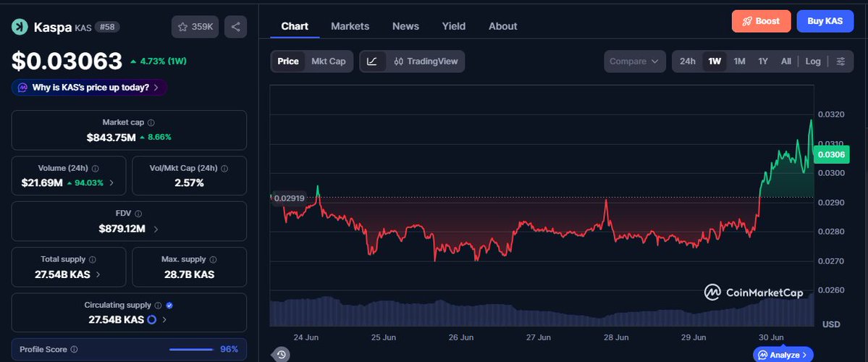Select the 24h time range
868x362 pixels.
click(688, 62)
